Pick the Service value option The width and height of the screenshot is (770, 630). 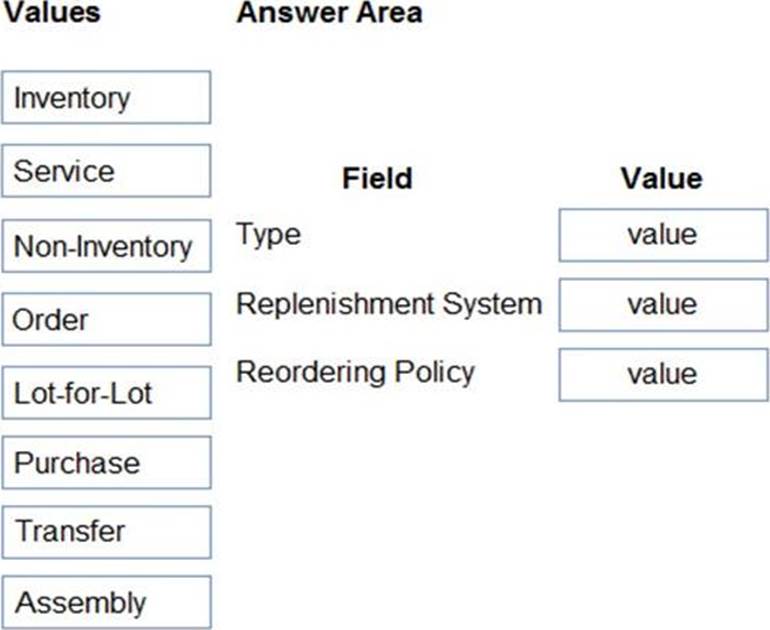[x=106, y=171]
